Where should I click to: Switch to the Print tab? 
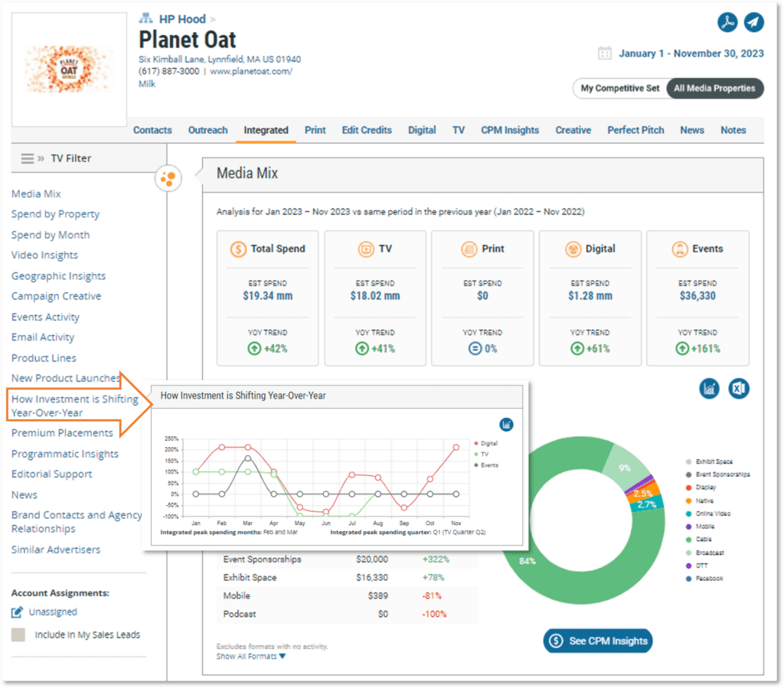coord(315,130)
